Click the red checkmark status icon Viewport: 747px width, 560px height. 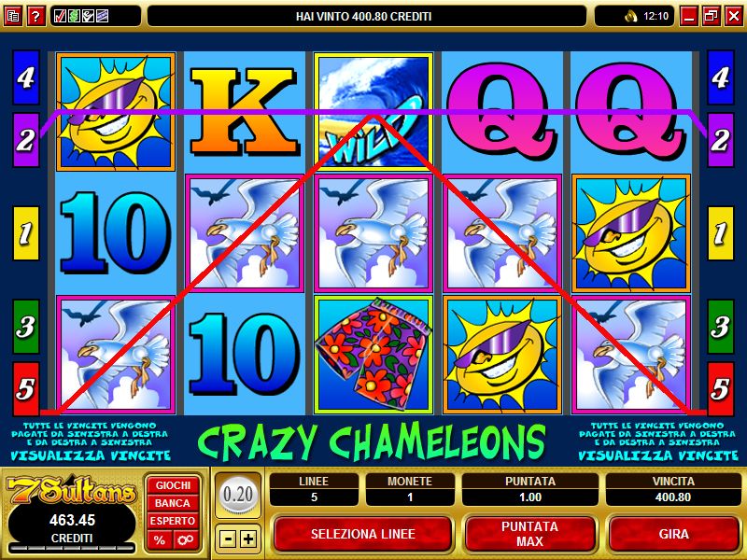click(x=60, y=17)
